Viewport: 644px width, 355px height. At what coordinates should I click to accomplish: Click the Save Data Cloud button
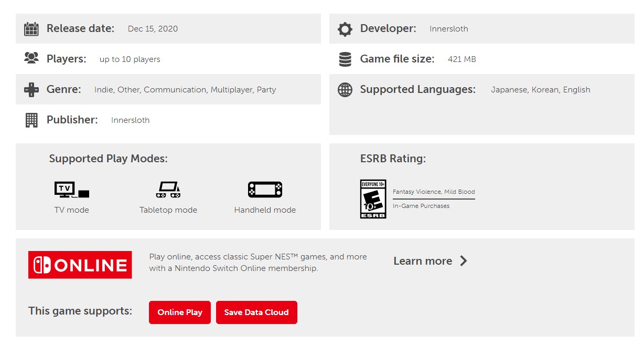pos(256,312)
